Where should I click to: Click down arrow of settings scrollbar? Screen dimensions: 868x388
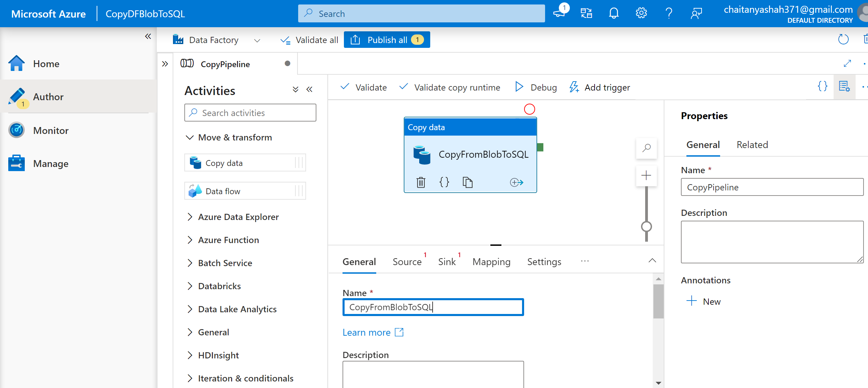tap(658, 383)
